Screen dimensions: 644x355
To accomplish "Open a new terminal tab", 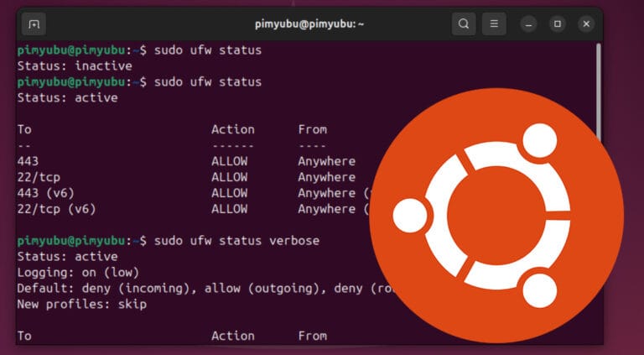I will point(34,23).
